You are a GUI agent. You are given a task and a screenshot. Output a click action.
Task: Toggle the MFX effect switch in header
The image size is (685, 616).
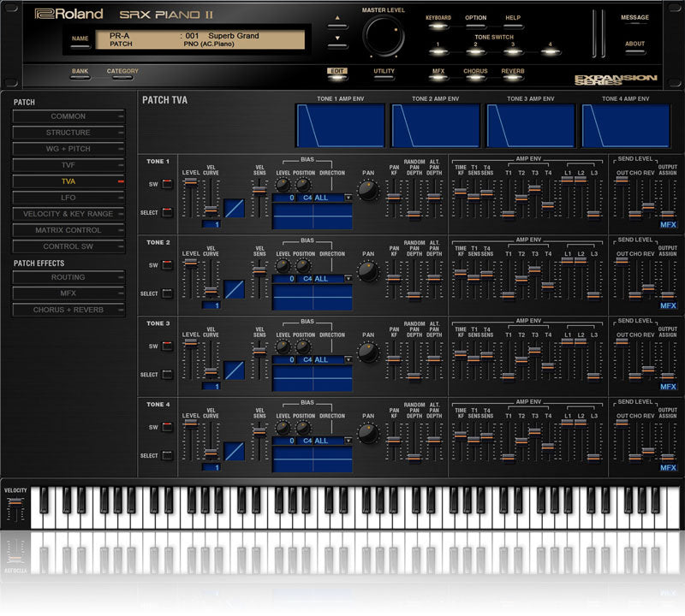[x=438, y=78]
